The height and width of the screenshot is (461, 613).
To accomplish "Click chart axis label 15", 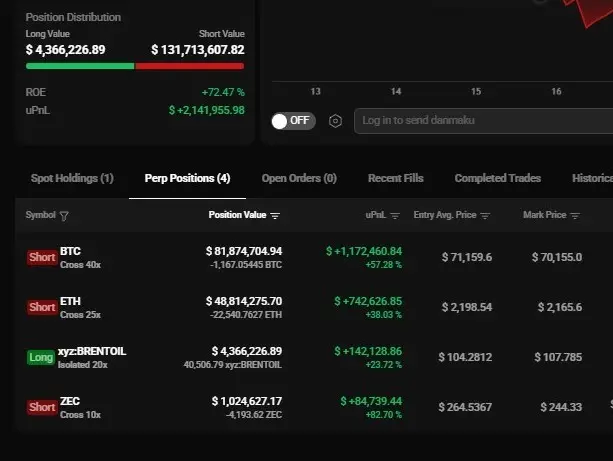I will coord(476,91).
